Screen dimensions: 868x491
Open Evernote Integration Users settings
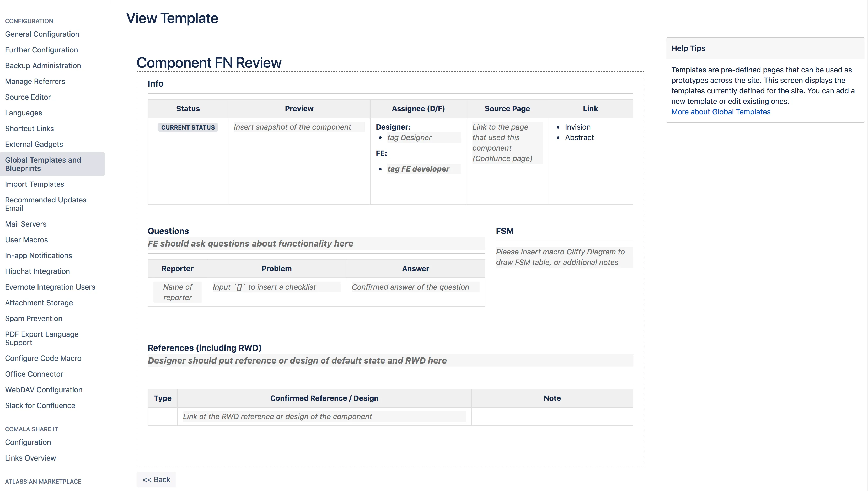pos(50,286)
